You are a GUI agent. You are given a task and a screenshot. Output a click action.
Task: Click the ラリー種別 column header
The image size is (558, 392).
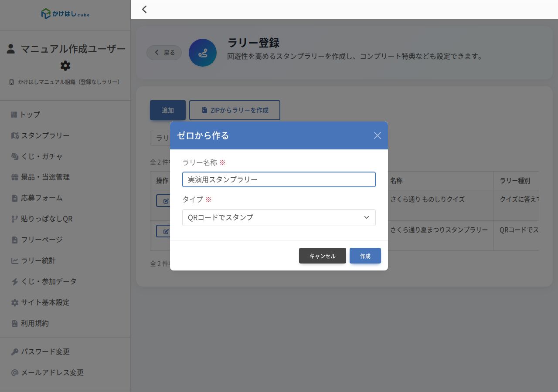[x=515, y=180]
